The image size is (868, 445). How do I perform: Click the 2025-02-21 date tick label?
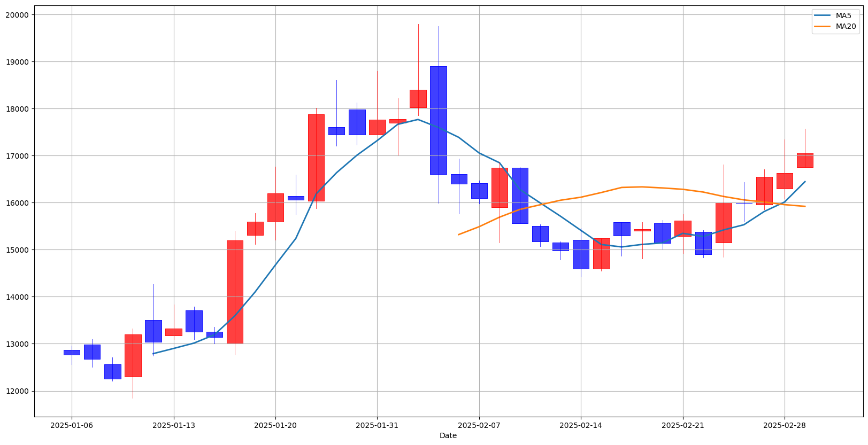point(683,425)
